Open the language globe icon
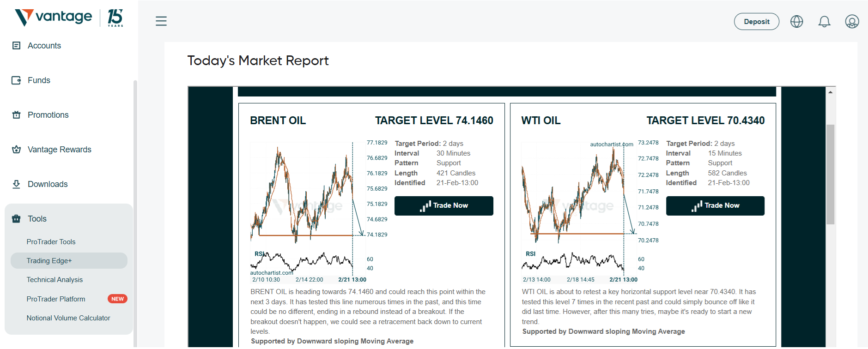This screenshot has height=349, width=868. tap(796, 21)
